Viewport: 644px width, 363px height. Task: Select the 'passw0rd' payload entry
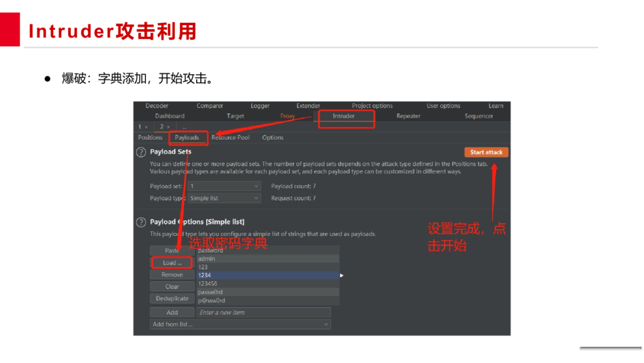tap(268, 292)
